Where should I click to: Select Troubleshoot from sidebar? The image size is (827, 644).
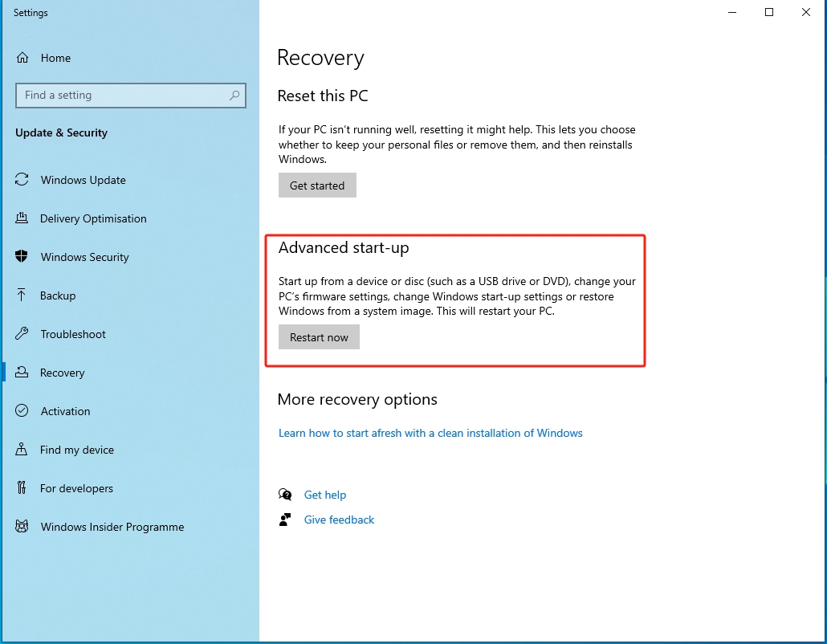[x=73, y=334]
